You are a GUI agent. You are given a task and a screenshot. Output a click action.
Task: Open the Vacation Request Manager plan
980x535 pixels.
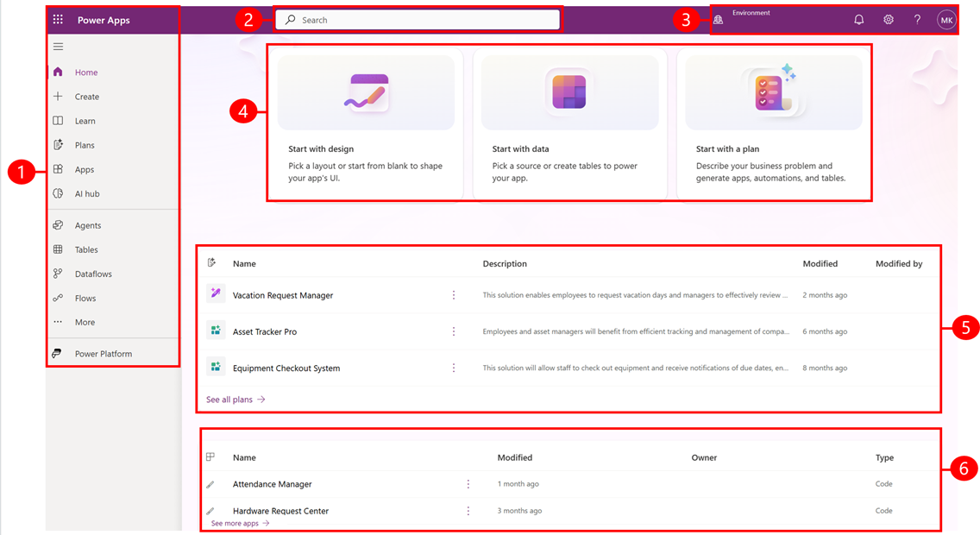click(x=282, y=295)
